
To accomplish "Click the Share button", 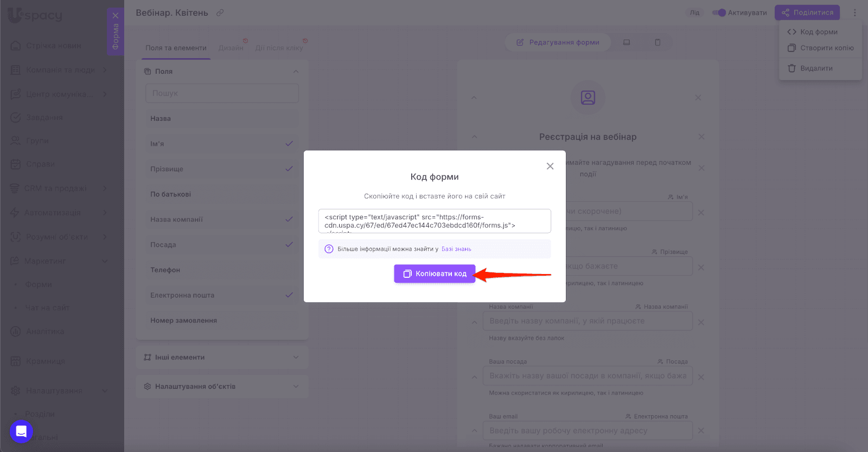I will (807, 12).
